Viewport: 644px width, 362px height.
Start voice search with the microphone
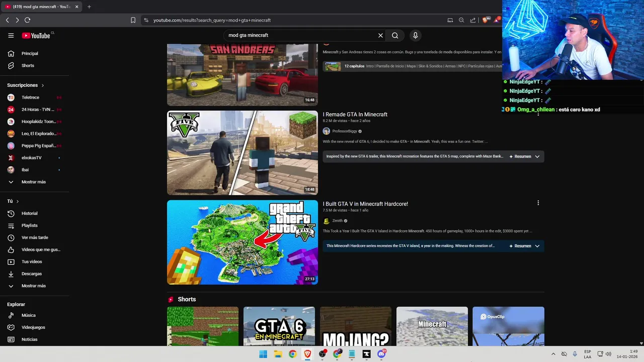point(415,35)
